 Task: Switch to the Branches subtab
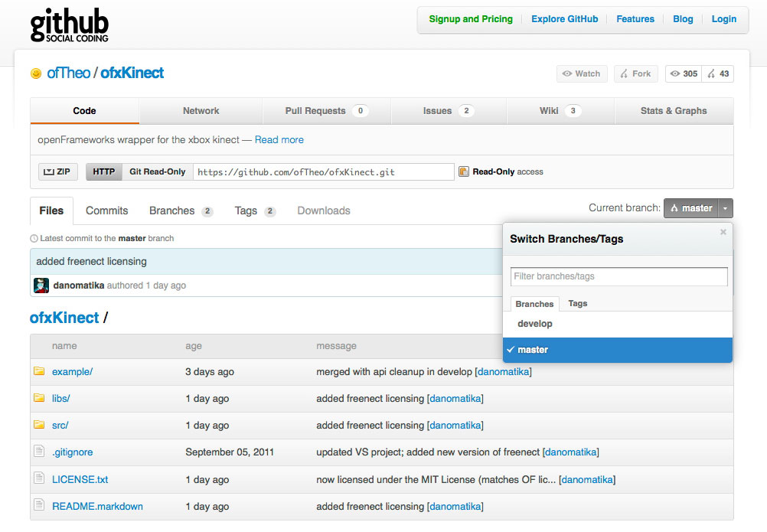181,211
